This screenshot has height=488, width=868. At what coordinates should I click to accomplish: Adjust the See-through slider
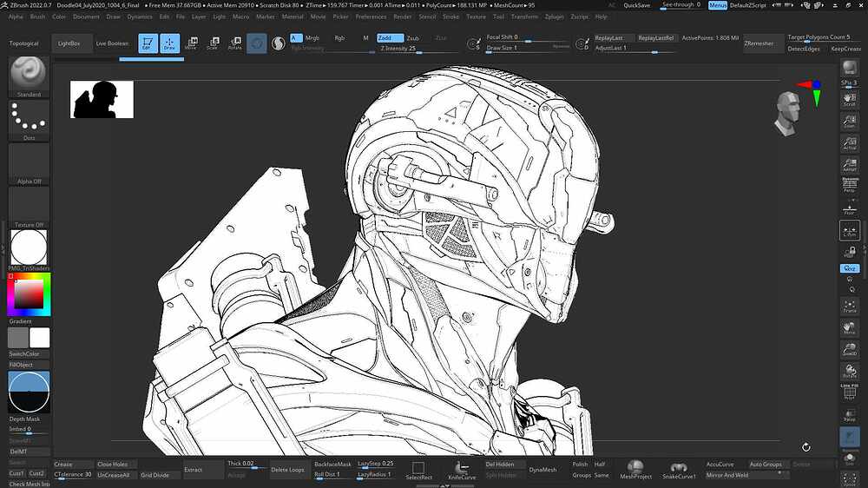coord(681,5)
